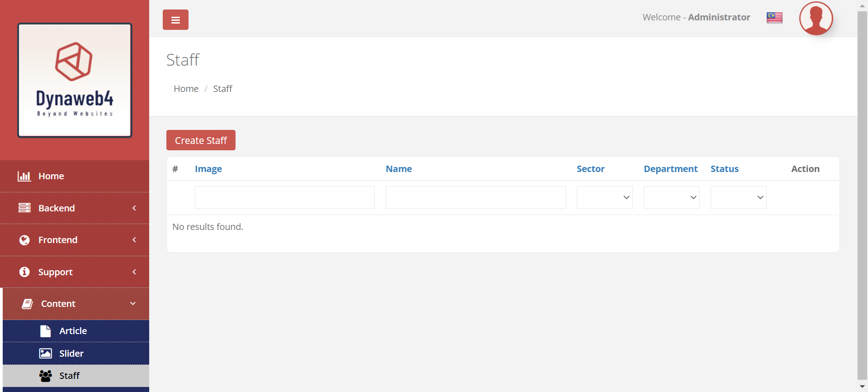
Task: Click the Name filter text field
Action: 476,197
